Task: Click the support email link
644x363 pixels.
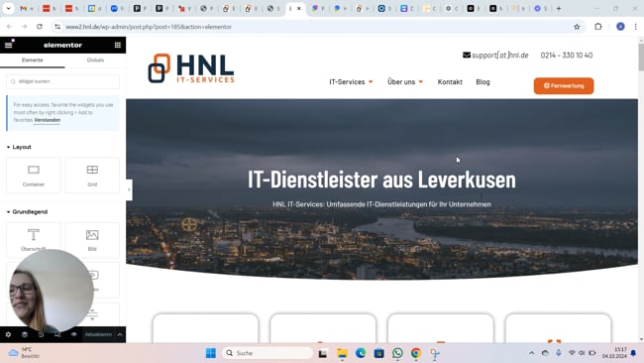Action: 495,56
